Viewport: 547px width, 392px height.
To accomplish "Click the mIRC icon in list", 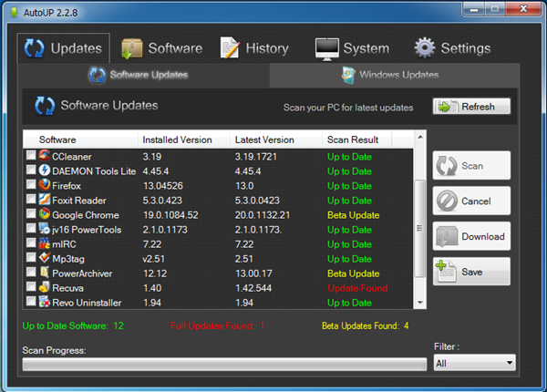I will click(44, 243).
